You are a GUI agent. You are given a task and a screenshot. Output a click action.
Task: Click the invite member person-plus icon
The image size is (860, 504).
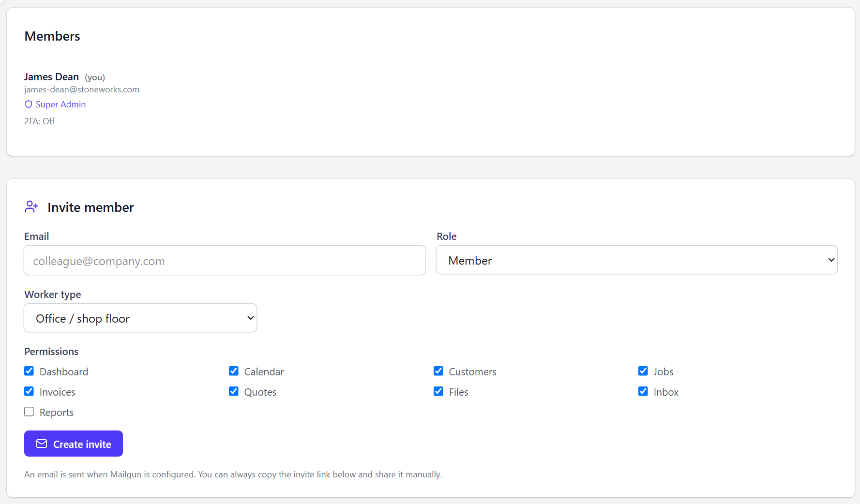pyautogui.click(x=31, y=207)
